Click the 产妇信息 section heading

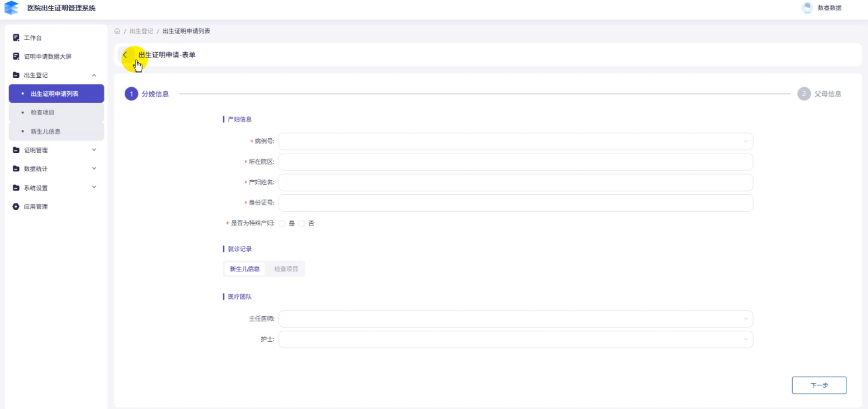[x=240, y=119]
